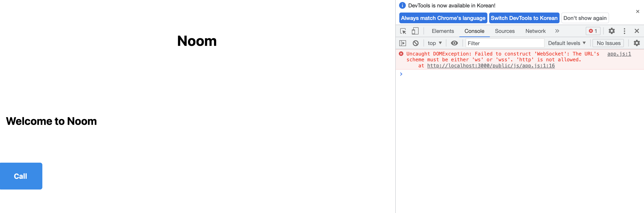Click the error icon beside Uncaught DOMException
Viewport: 644px width, 213px height.
pos(401,54)
